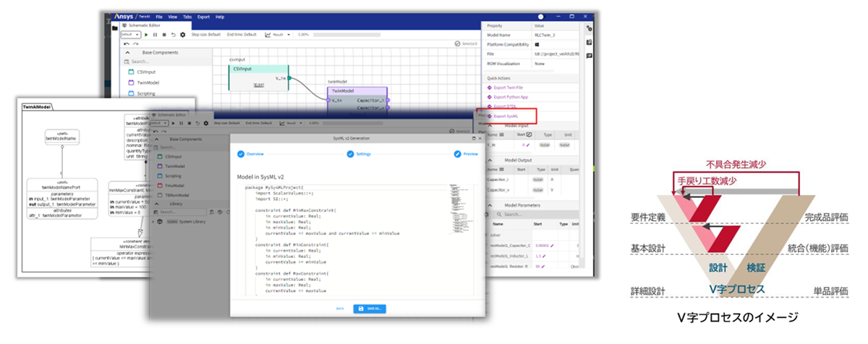
Task: Click the simulation progress bar
Action: coord(348,34)
